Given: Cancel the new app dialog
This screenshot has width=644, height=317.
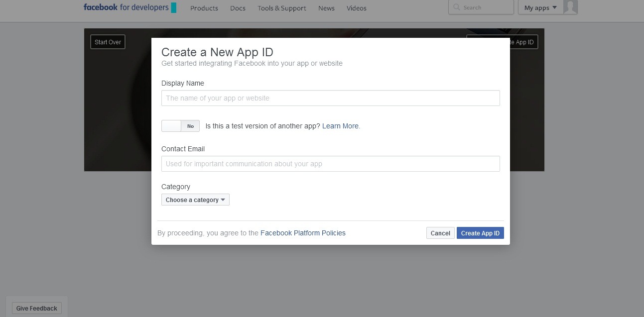Looking at the screenshot, I should click(440, 233).
